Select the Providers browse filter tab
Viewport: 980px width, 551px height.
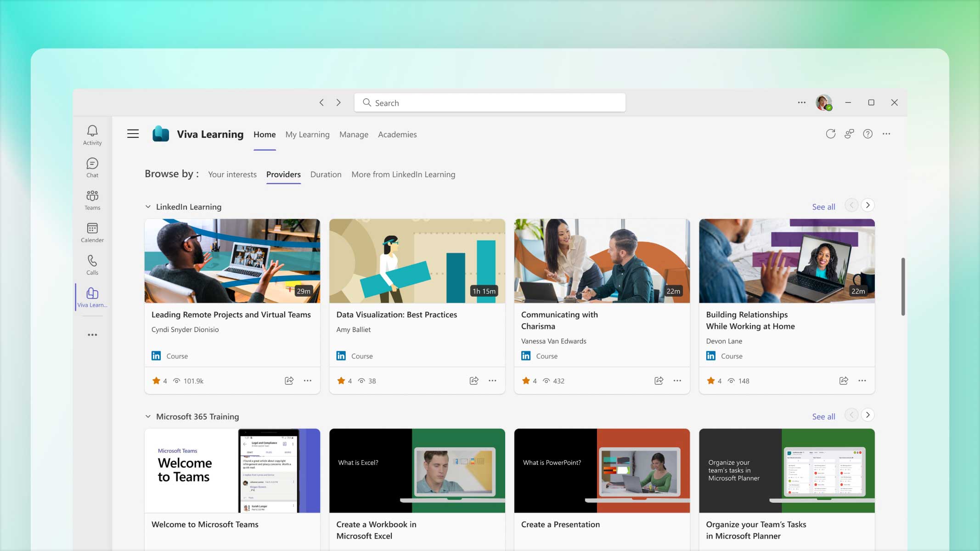coord(283,174)
